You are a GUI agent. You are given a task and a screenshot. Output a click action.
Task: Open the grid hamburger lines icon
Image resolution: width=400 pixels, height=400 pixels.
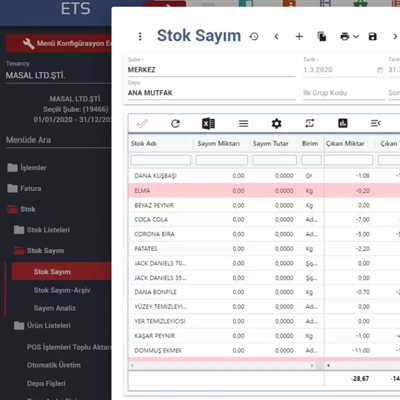pyautogui.click(x=244, y=124)
